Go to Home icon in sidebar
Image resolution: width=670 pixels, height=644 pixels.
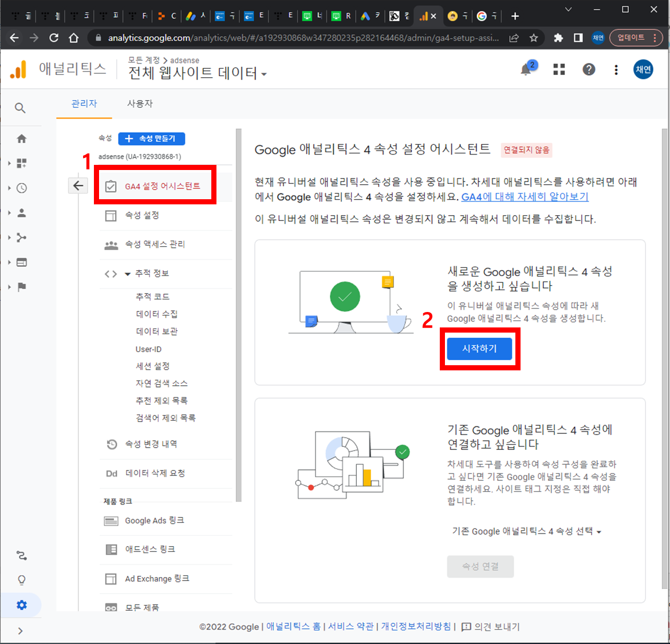pyautogui.click(x=21, y=139)
